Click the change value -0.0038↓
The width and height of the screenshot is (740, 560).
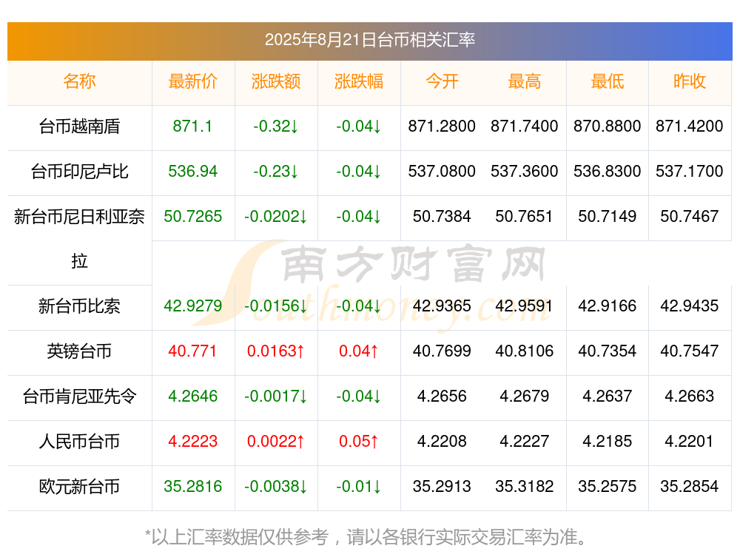click(x=275, y=487)
